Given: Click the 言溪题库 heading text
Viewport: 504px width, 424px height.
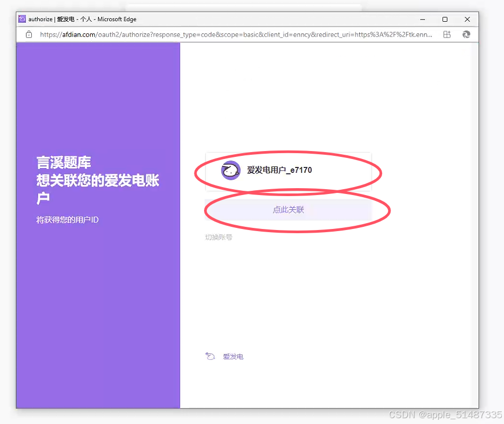Looking at the screenshot, I should pos(64,162).
